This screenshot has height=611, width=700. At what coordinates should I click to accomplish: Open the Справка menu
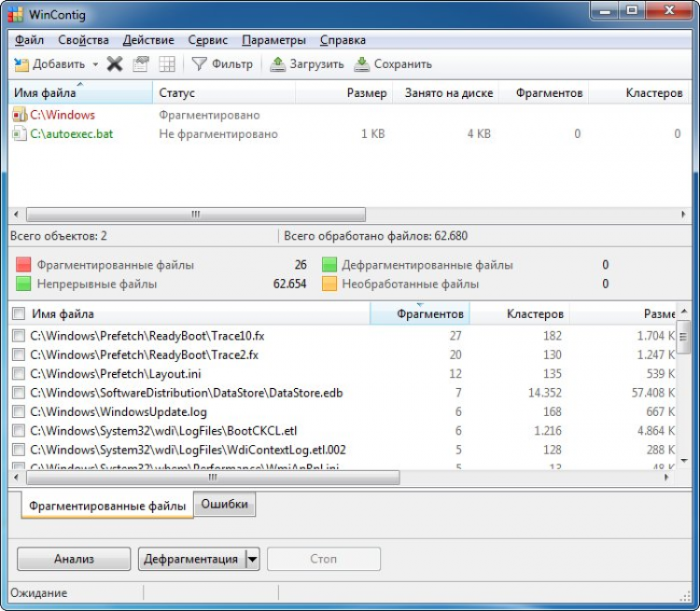pyautogui.click(x=343, y=40)
